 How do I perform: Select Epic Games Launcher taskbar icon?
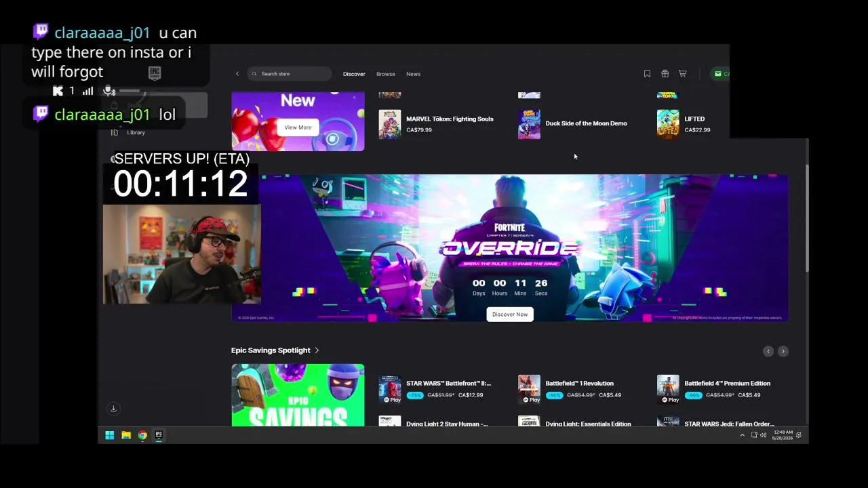(159, 435)
